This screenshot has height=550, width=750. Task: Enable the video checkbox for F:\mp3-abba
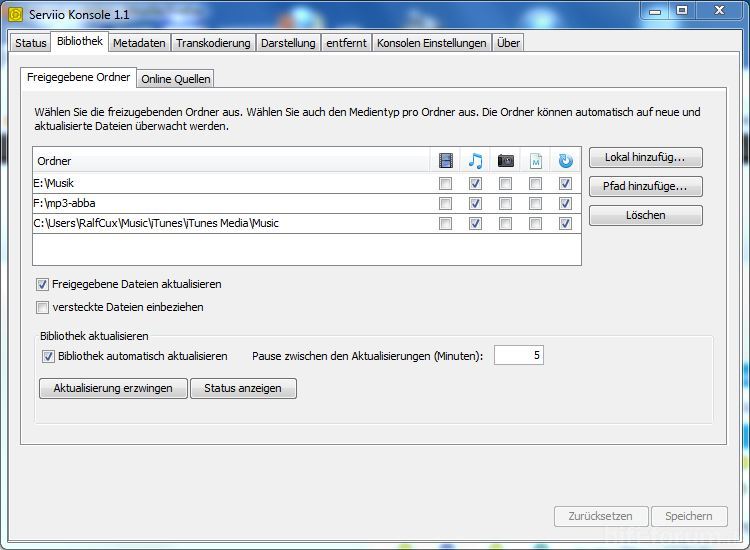(x=446, y=203)
